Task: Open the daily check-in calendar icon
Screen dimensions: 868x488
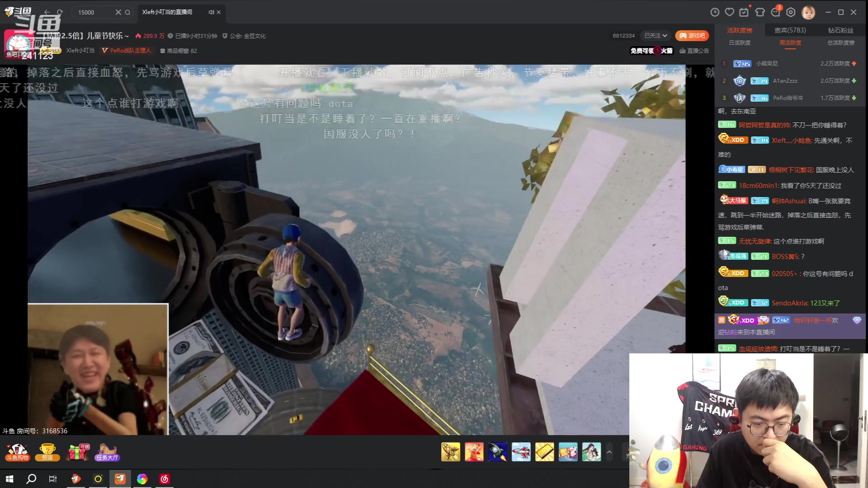Action: coord(744,12)
